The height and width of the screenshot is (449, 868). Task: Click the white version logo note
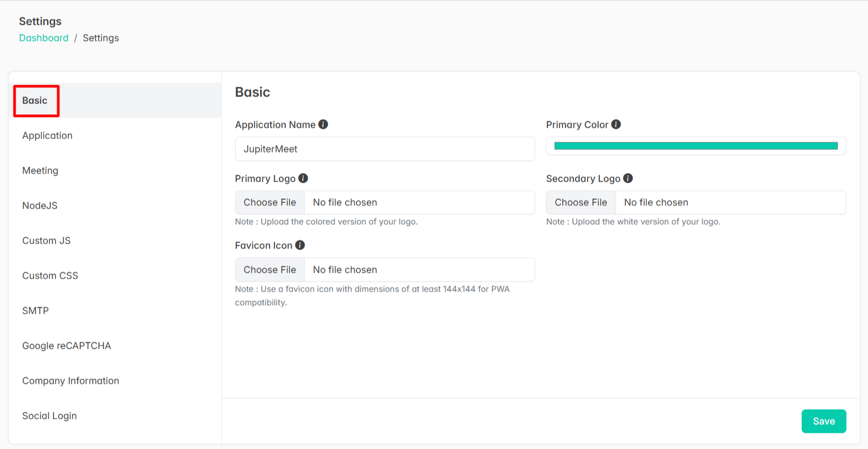pyautogui.click(x=633, y=222)
